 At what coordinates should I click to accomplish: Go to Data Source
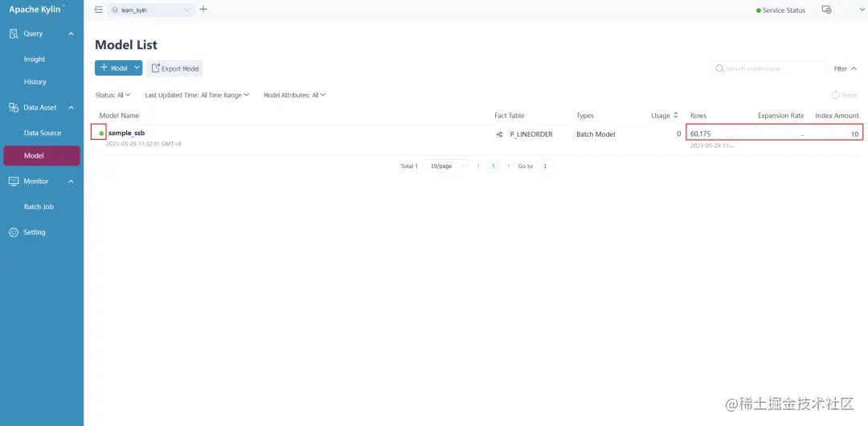42,133
